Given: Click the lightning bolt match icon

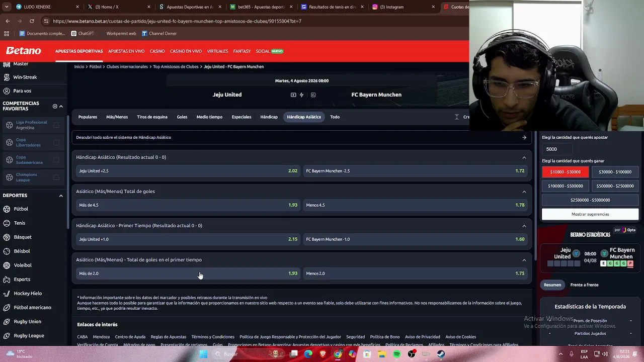Looking at the screenshot, I should (301, 95).
